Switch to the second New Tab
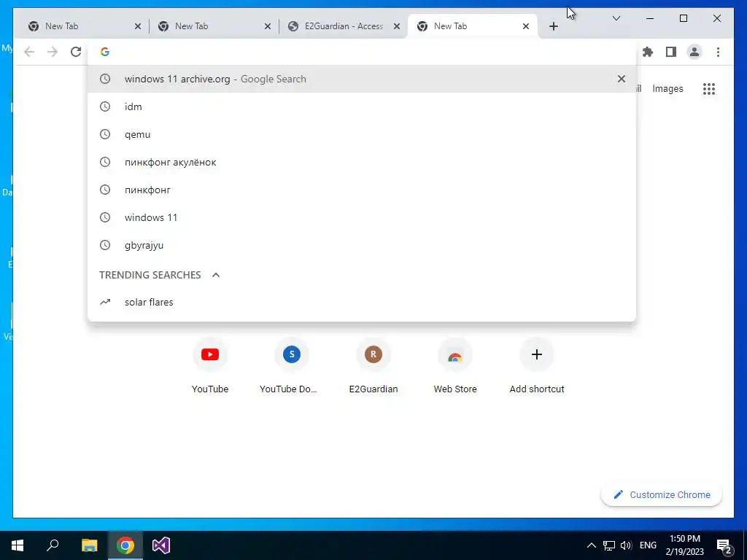The image size is (747, 560). click(213, 26)
